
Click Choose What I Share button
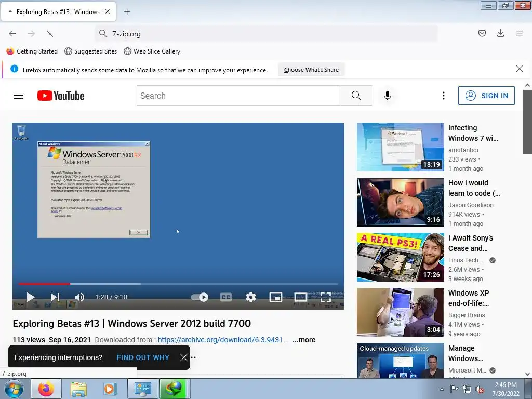click(311, 70)
